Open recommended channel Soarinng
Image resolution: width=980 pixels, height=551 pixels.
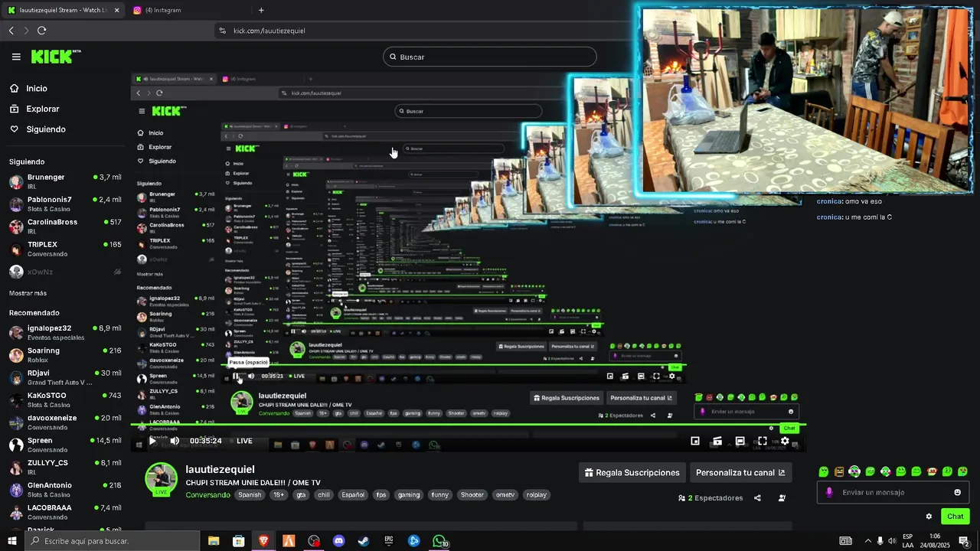click(65, 354)
